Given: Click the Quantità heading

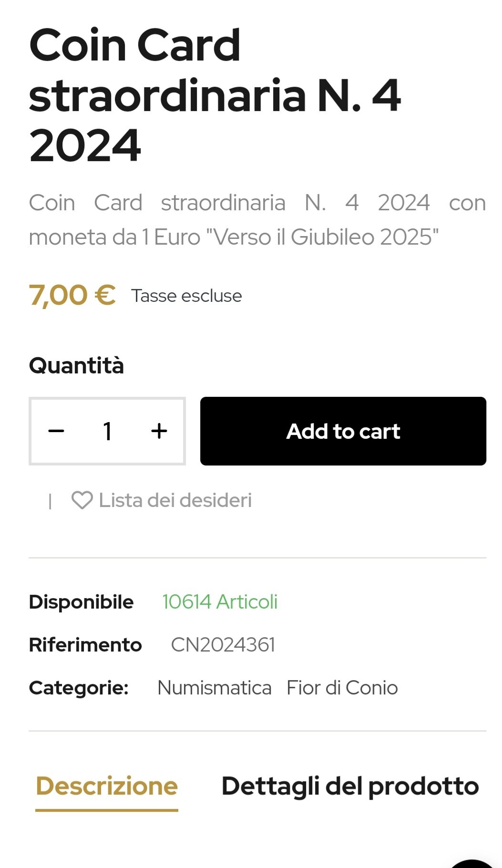Looking at the screenshot, I should (x=76, y=366).
